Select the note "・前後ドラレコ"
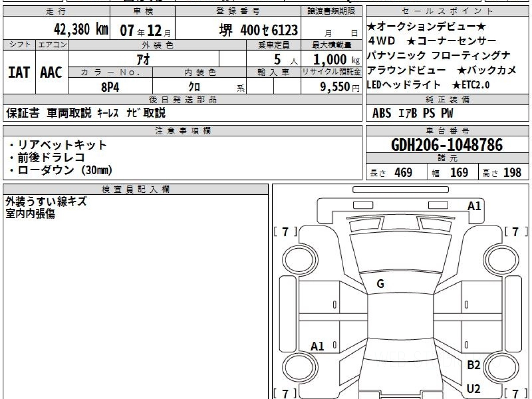The image size is (532, 399). (47, 157)
